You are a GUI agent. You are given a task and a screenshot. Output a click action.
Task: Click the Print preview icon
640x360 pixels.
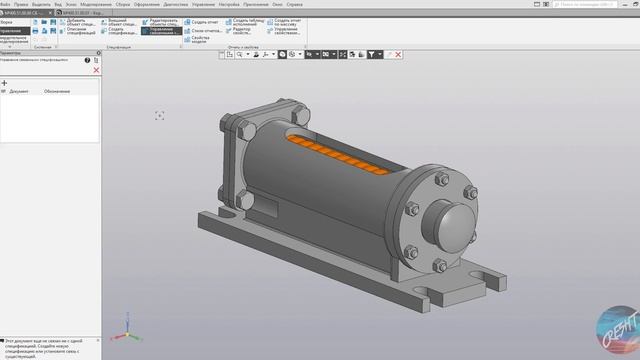pyautogui.click(x=44, y=31)
